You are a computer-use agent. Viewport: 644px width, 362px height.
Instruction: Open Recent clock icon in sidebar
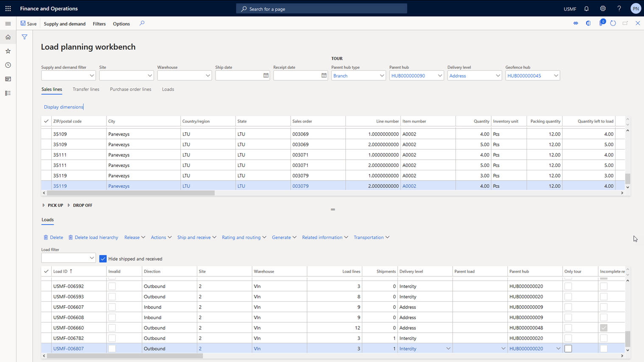(x=8, y=65)
